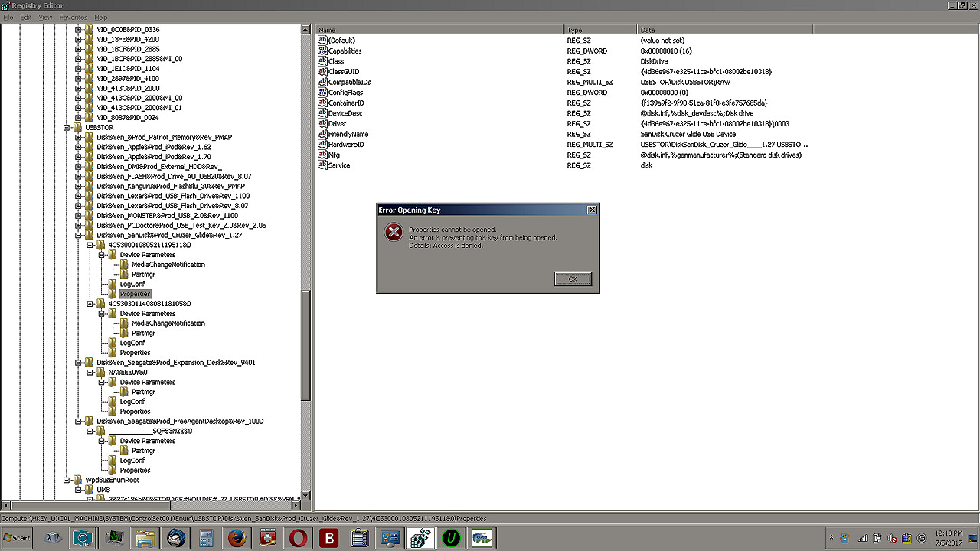
Task: Expand VID_0C0B&PID_0336 key
Action: click(x=78, y=30)
